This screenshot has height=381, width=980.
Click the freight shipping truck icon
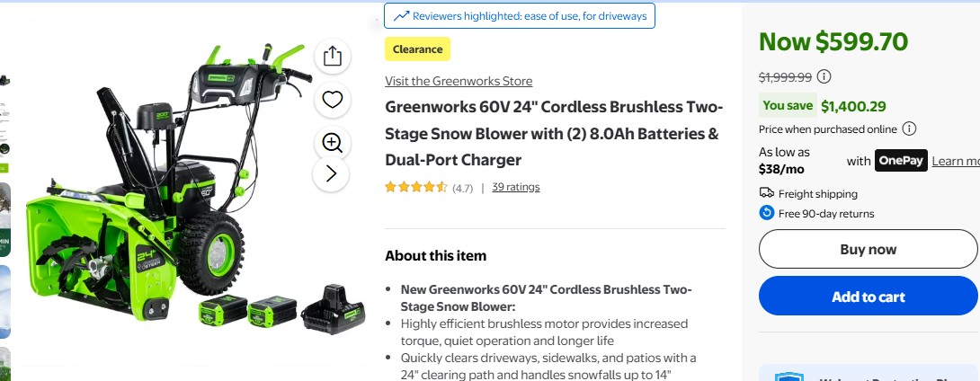[767, 193]
